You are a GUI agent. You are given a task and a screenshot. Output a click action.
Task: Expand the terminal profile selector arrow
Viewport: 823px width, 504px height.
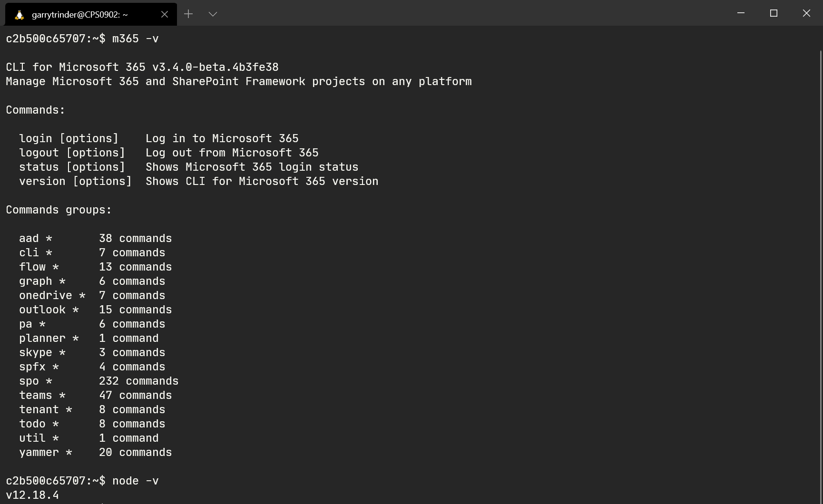coord(213,14)
